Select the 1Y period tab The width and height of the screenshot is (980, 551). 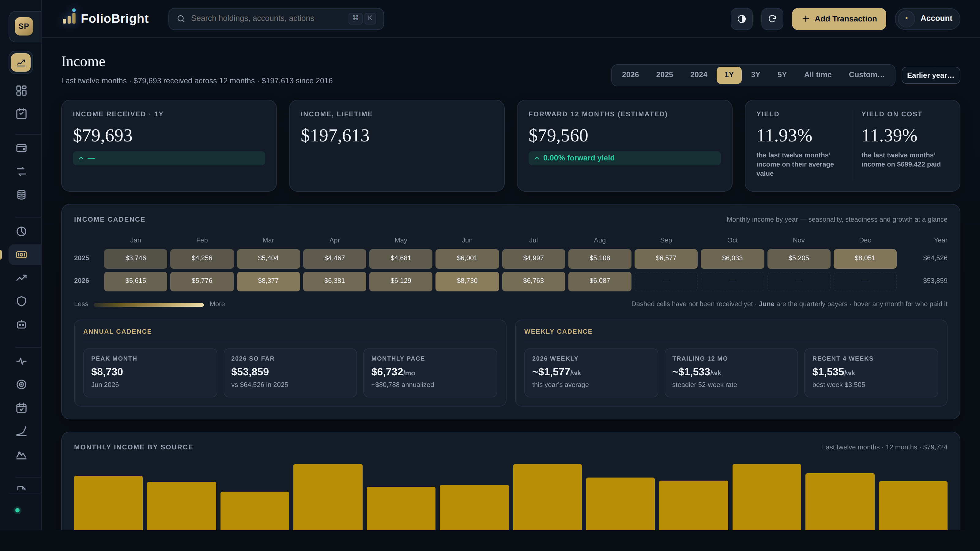[729, 75]
